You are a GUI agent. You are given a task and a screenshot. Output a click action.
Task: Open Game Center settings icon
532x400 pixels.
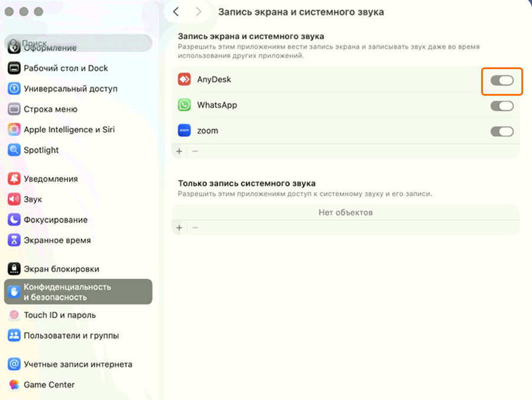coord(13,385)
